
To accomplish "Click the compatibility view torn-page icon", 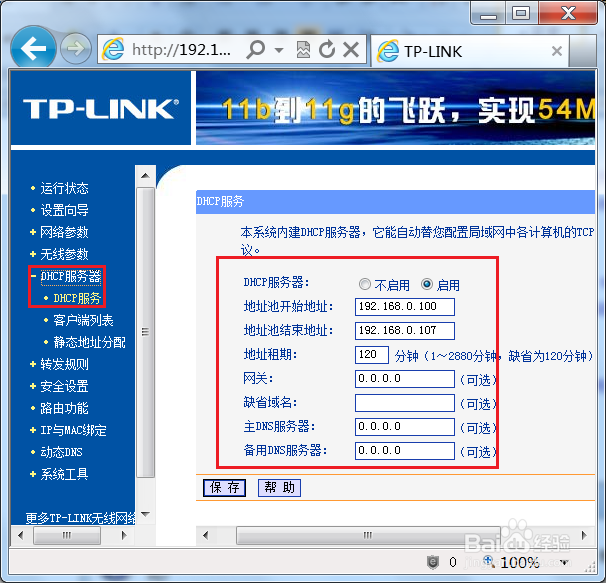I will 303,49.
